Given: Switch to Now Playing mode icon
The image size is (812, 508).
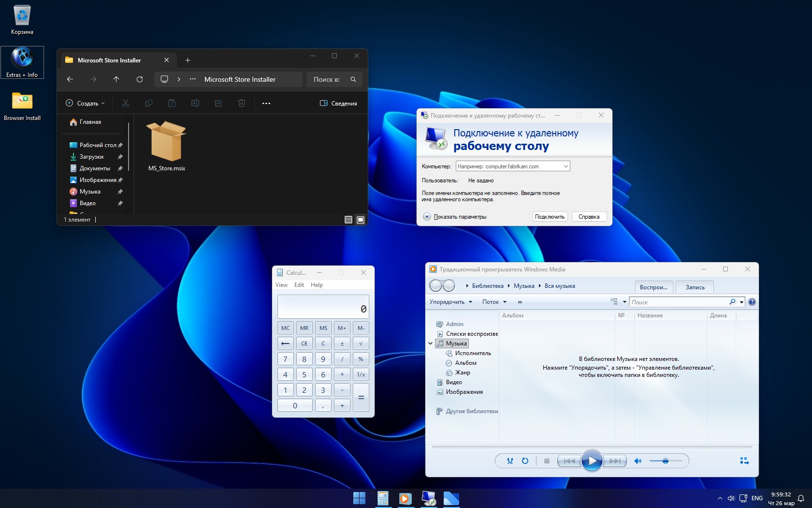Looking at the screenshot, I should 744,461.
